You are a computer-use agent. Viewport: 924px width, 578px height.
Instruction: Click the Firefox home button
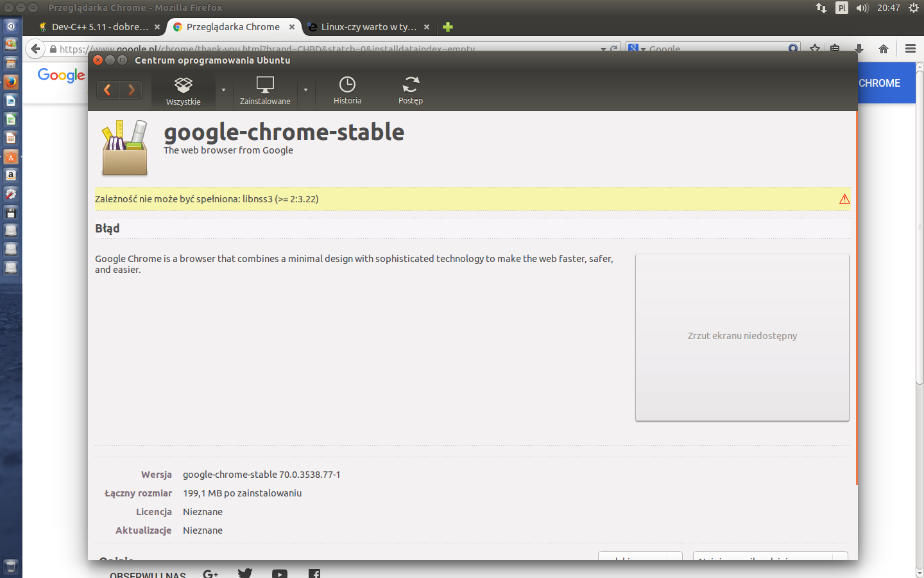click(x=884, y=49)
